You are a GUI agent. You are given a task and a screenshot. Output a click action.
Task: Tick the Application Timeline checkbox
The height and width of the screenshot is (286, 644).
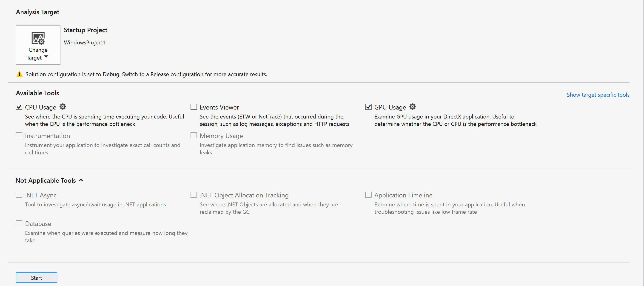point(368,195)
